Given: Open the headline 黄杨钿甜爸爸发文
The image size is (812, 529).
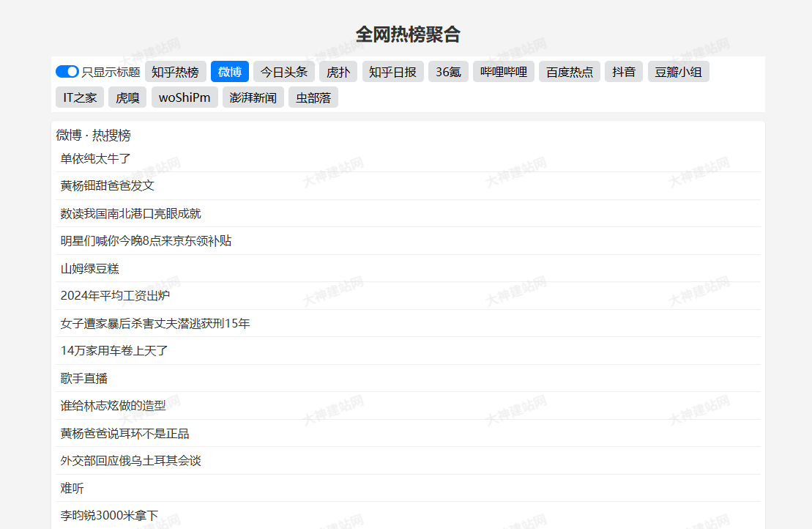Looking at the screenshot, I should tap(107, 185).
